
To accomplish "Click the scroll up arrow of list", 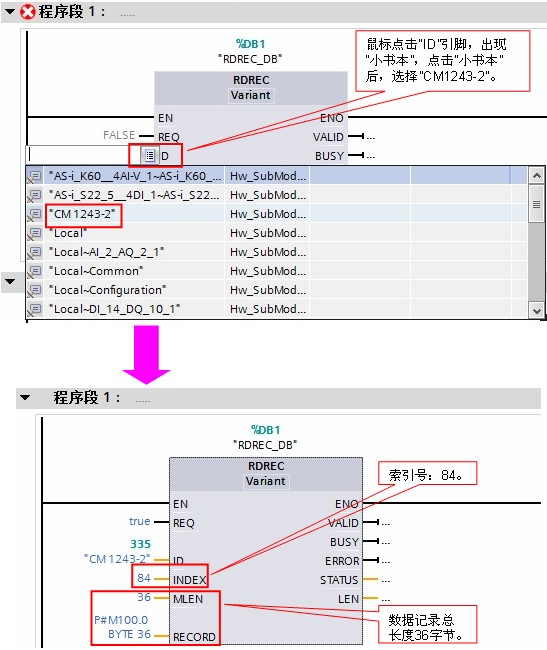I will click(x=537, y=176).
